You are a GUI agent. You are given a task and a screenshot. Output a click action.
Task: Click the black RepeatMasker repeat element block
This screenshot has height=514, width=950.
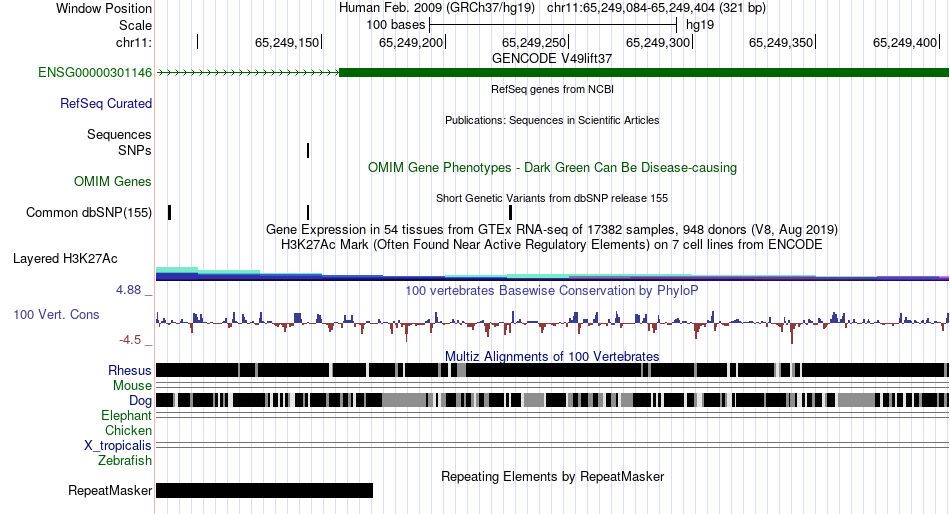(x=264, y=490)
